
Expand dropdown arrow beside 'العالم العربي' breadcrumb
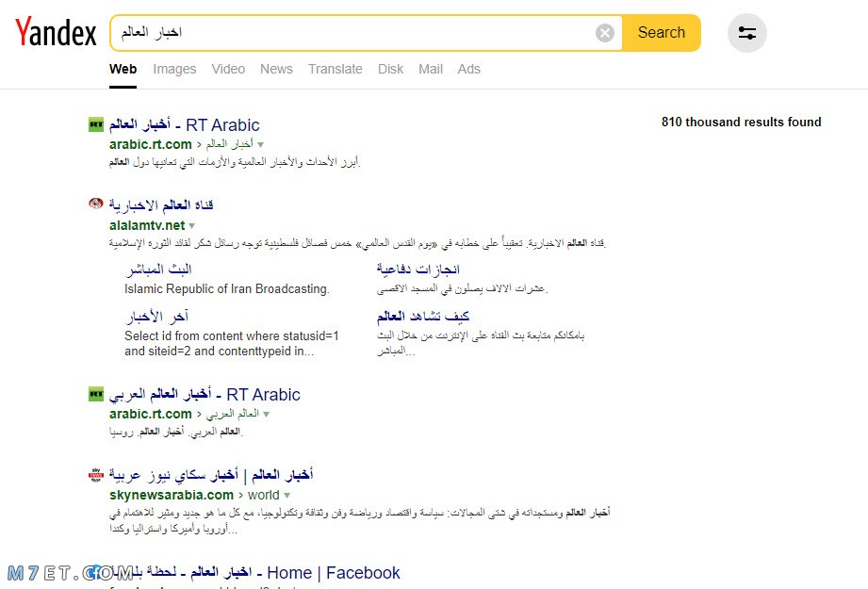[267, 415]
